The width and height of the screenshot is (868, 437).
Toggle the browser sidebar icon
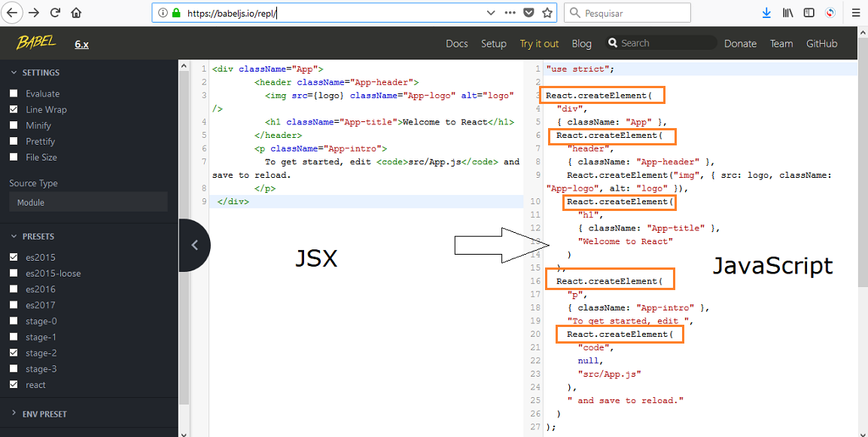(x=809, y=13)
